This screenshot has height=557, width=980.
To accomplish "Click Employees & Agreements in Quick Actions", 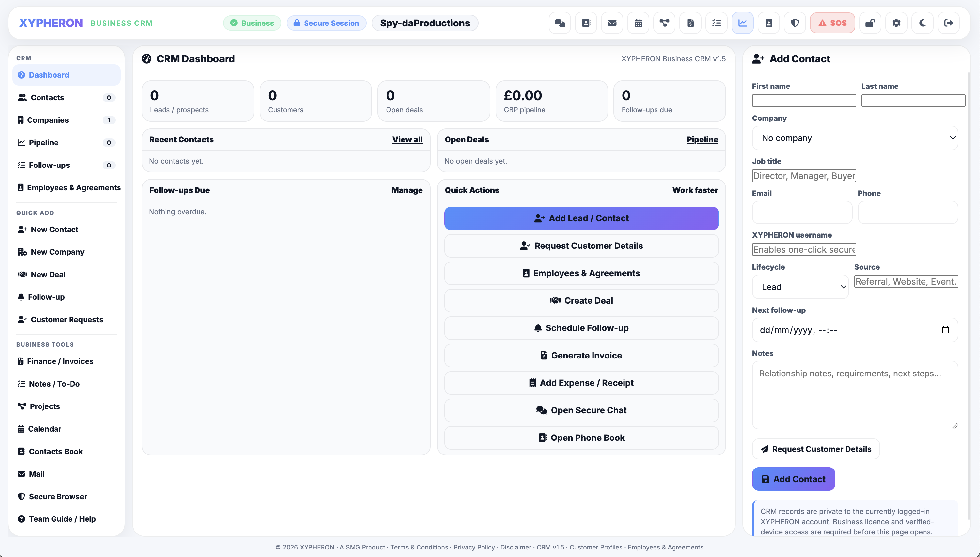I will coord(581,274).
